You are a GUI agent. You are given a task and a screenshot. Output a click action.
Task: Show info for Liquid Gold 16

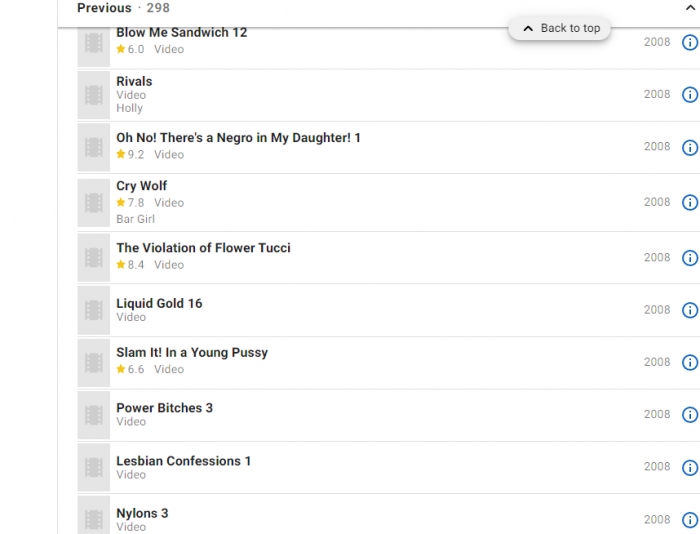pyautogui.click(x=690, y=310)
